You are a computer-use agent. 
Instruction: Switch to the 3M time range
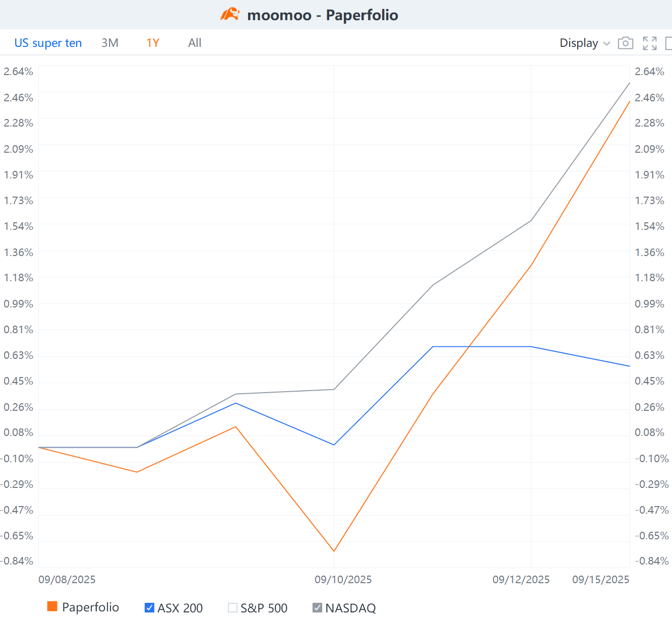coord(110,43)
